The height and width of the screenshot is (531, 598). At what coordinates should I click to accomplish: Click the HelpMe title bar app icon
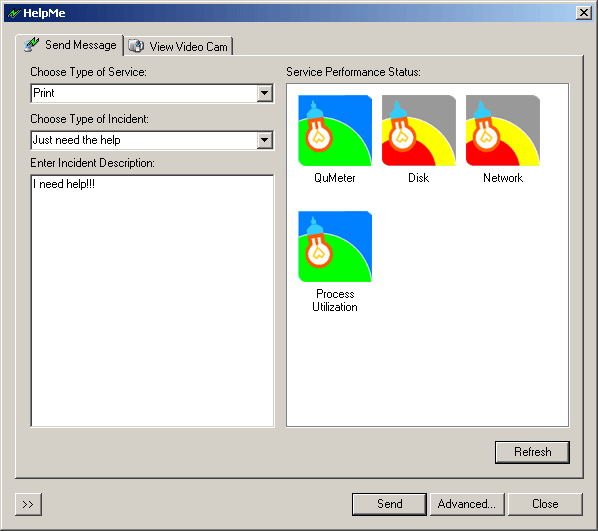[x=14, y=13]
